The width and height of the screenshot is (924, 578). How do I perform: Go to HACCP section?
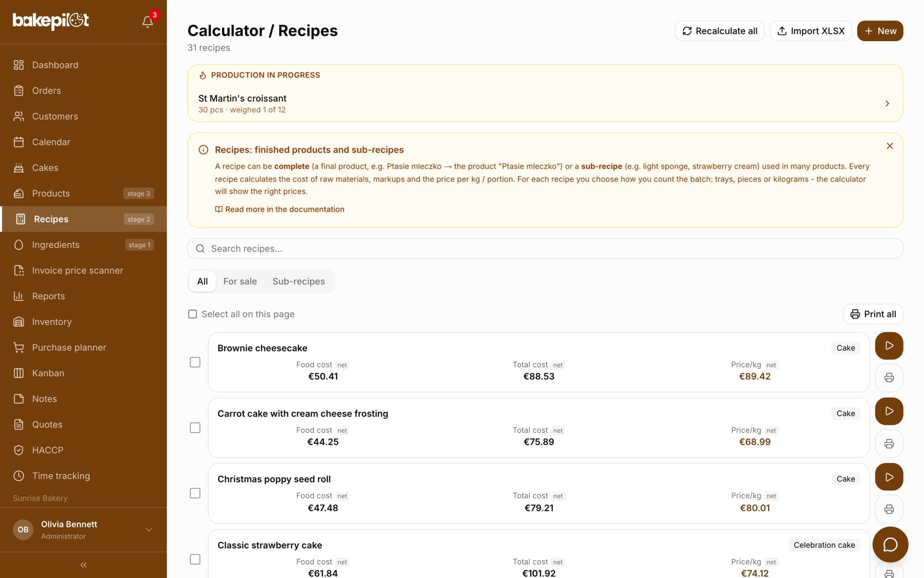point(83,450)
